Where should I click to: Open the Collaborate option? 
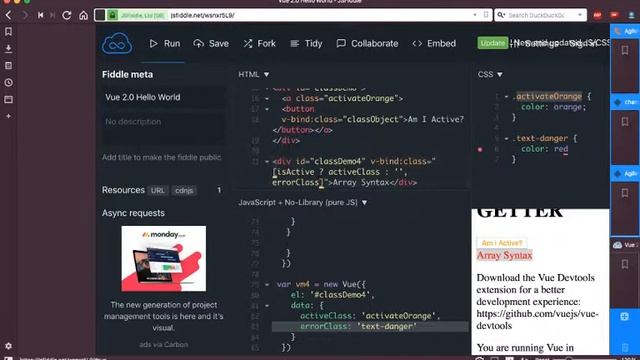click(x=367, y=43)
